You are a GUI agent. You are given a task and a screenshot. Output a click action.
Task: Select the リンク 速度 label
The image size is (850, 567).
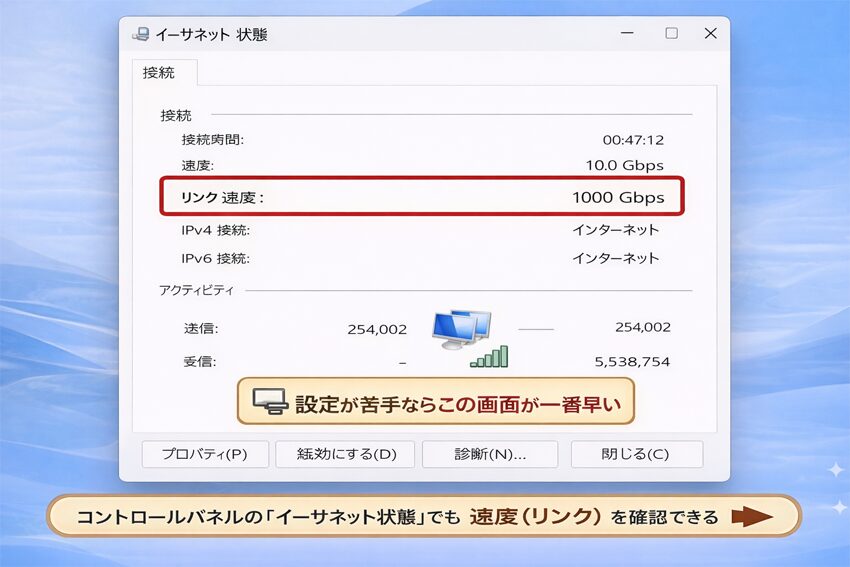coord(222,197)
